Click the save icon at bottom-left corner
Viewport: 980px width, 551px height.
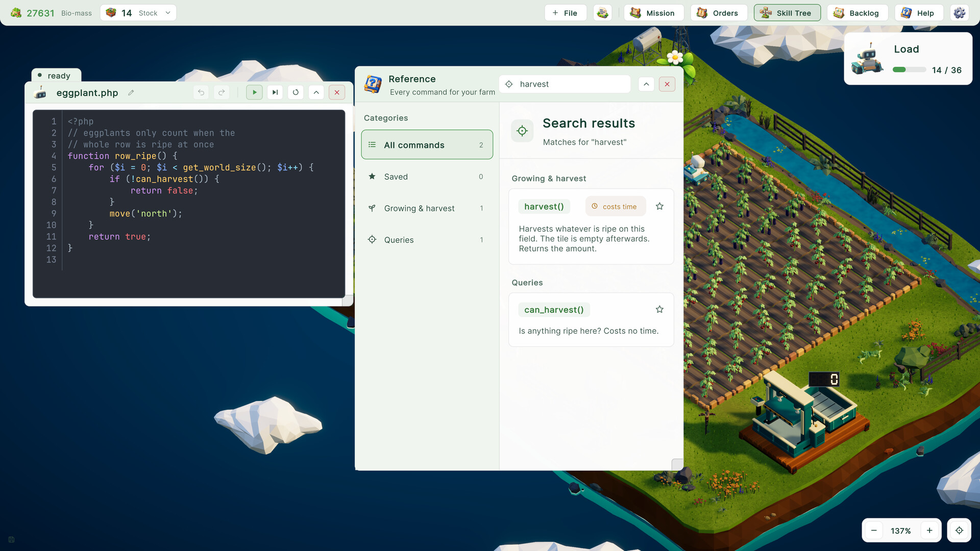[11, 539]
